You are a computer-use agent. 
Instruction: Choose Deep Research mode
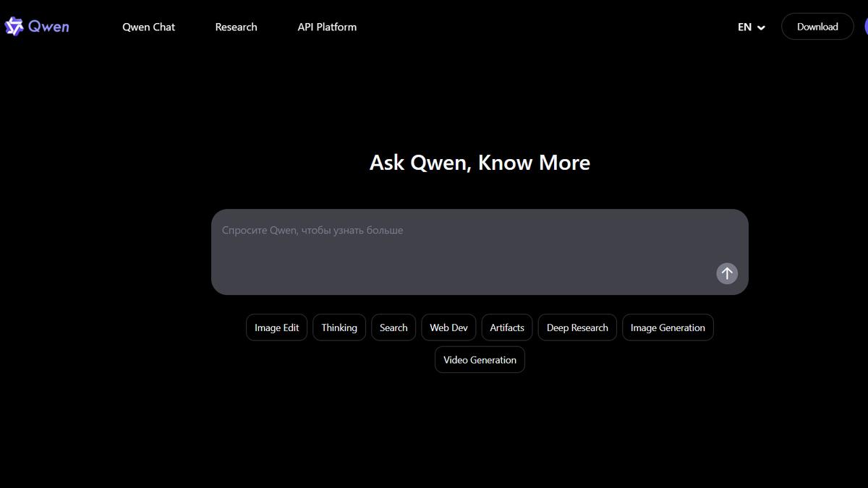576,327
